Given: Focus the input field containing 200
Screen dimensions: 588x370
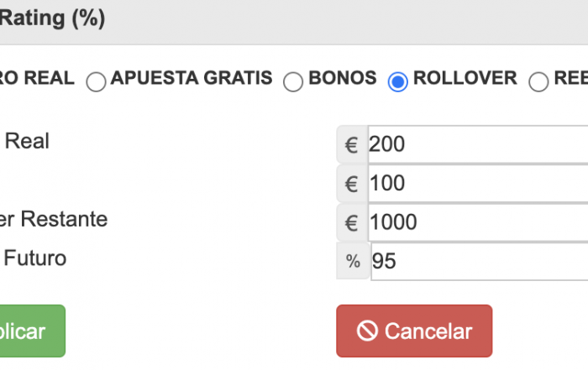Looking at the screenshot, I should pyautogui.click(x=478, y=144).
